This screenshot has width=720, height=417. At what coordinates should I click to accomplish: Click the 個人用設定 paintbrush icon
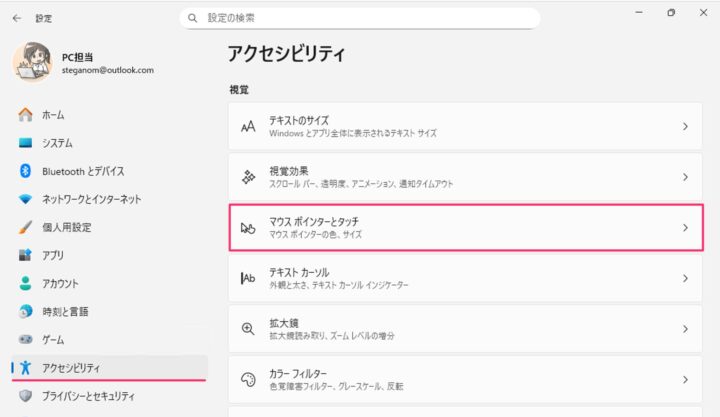(26, 227)
